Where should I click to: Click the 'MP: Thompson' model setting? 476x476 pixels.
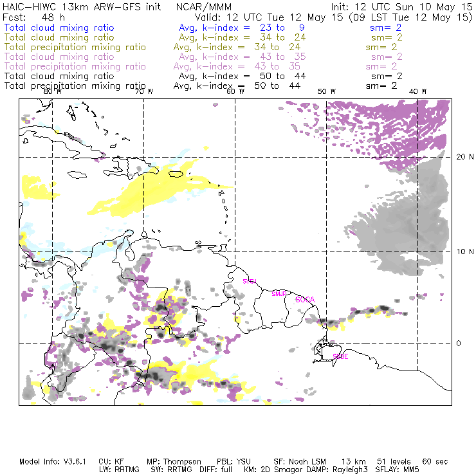click(174, 462)
